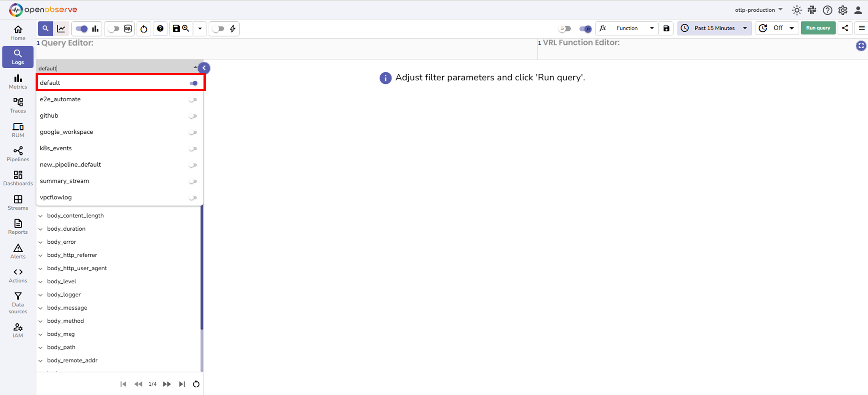
Task: Enable the github stream toggle
Action: point(193,116)
